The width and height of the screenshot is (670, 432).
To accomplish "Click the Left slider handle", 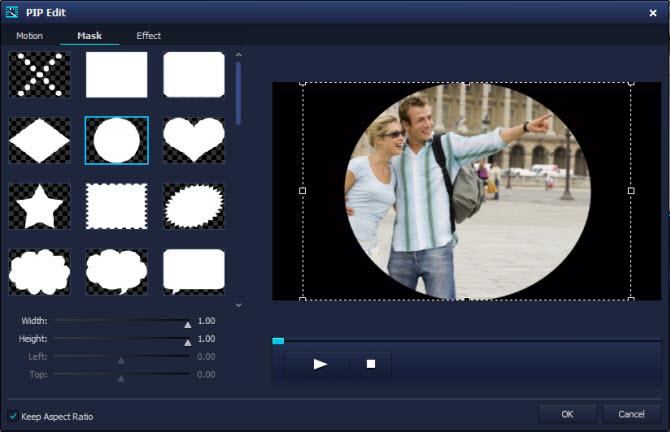I will pyautogui.click(x=121, y=361).
